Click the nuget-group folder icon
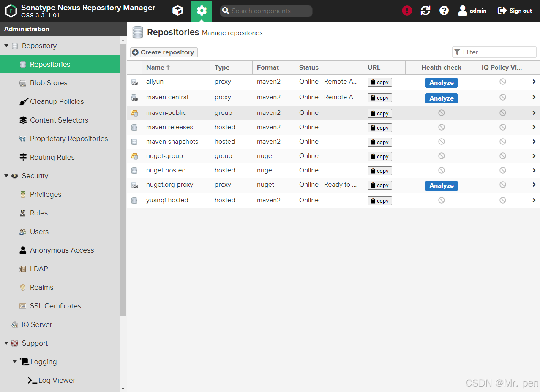Image resolution: width=540 pixels, height=392 pixels. click(134, 156)
